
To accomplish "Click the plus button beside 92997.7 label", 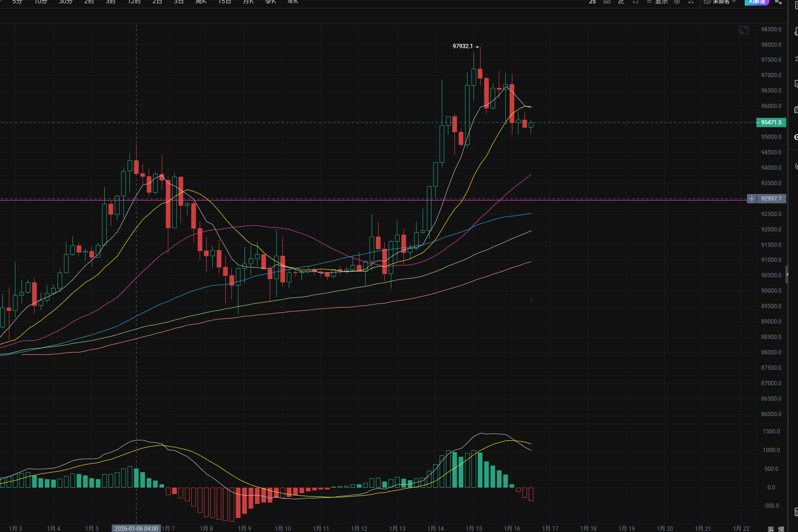I will pos(752,199).
